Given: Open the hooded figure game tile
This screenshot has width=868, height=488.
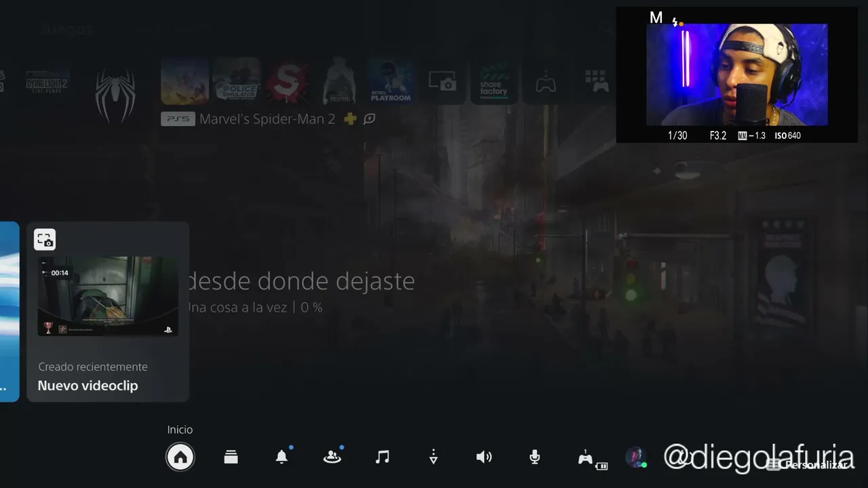Looking at the screenshot, I should [x=339, y=81].
